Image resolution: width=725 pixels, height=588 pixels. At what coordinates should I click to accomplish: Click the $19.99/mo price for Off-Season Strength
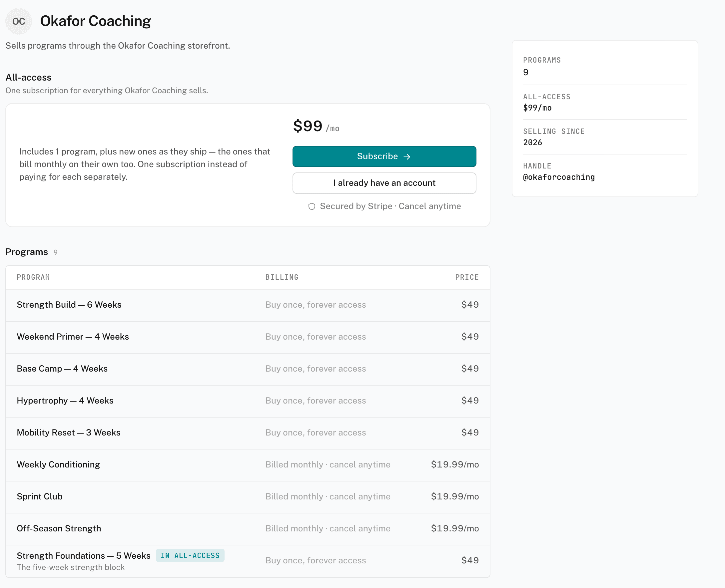[x=454, y=528]
